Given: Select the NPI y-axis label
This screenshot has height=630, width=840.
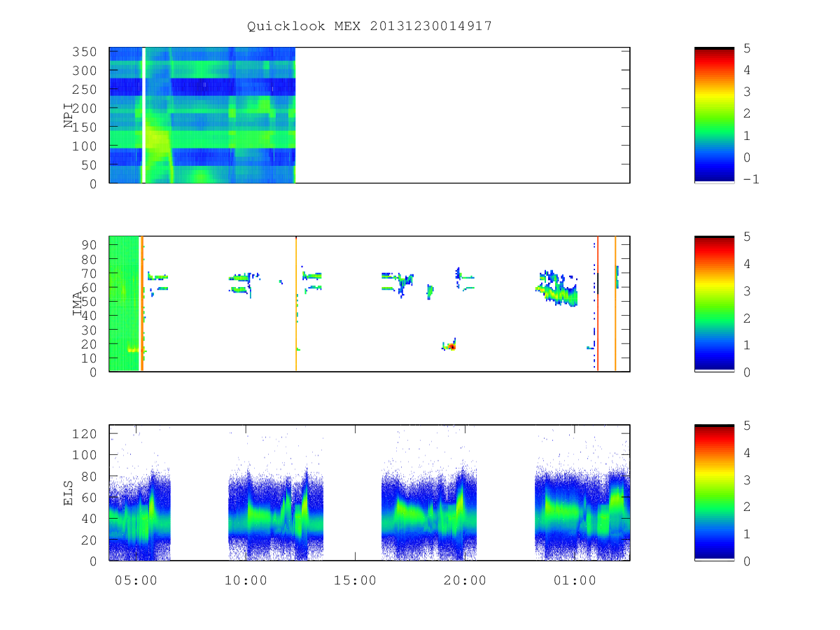Looking at the screenshot, I should pos(69,115).
